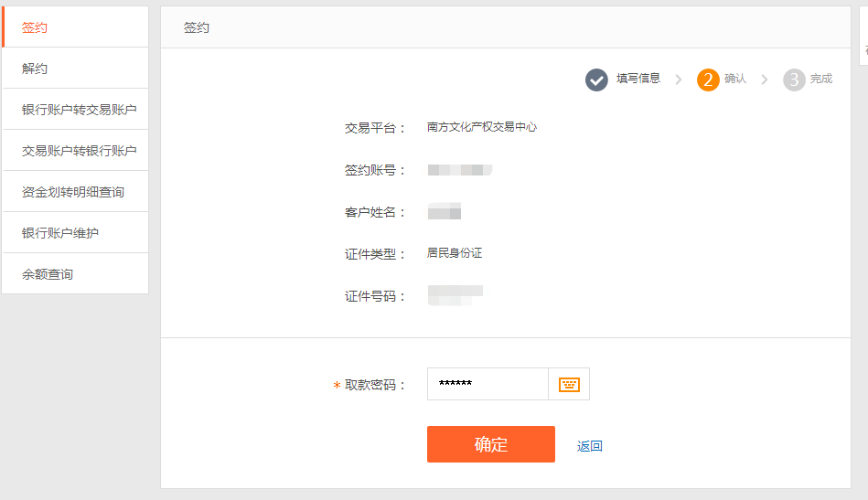The width and height of the screenshot is (868, 500).
Task: Open 余额查询 menu item
Action: [75, 274]
